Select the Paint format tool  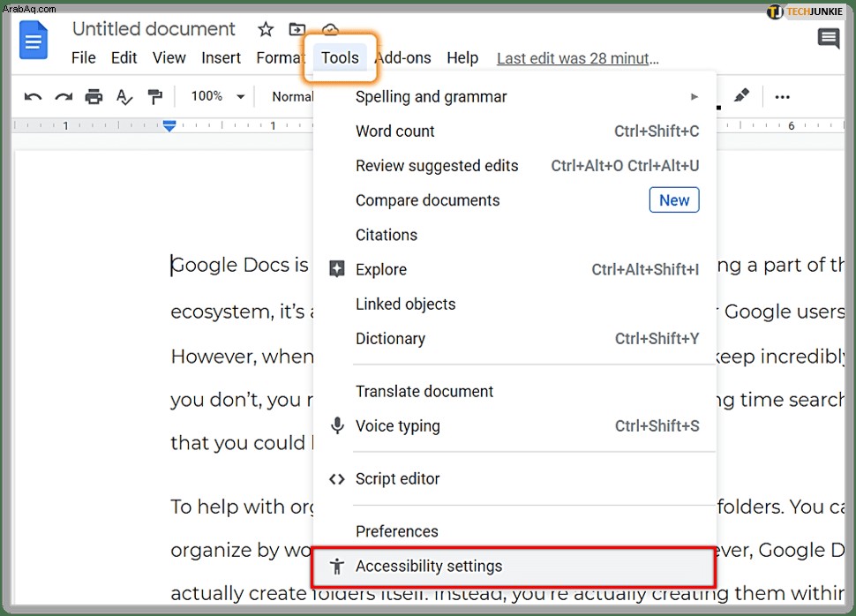[155, 97]
